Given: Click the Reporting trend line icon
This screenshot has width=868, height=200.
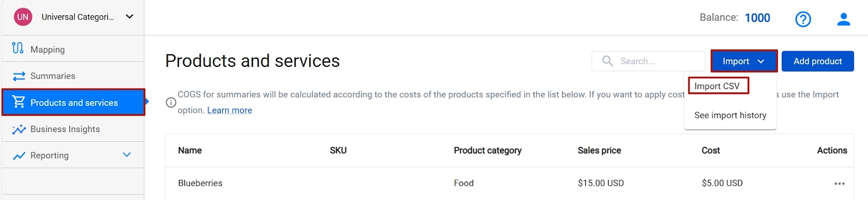Looking at the screenshot, I should 19,156.
